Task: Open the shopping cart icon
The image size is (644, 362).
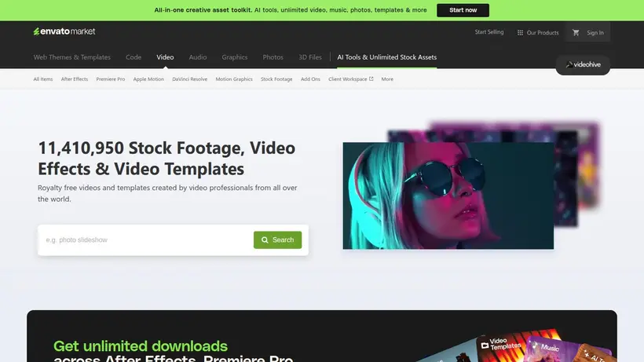Action: tap(576, 32)
